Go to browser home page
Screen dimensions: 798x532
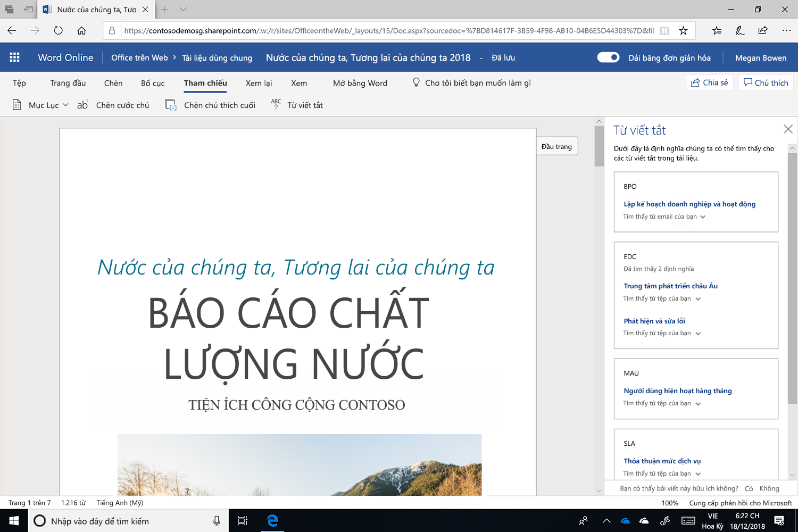[x=81, y=31]
